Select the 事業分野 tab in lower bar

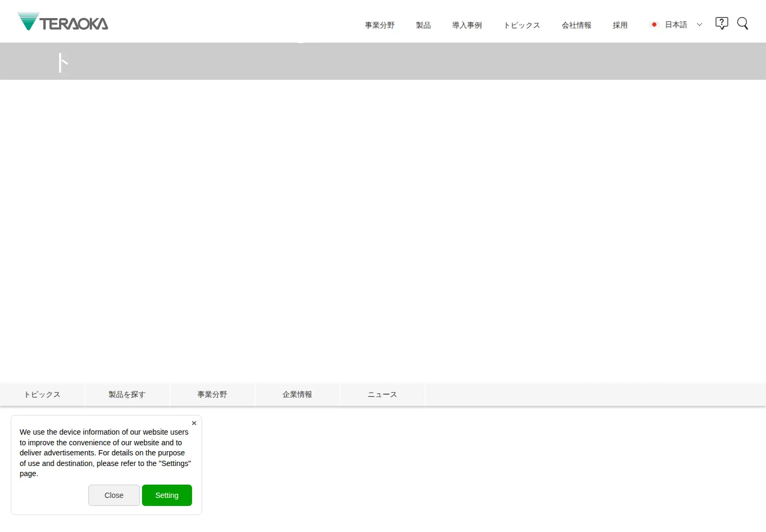coord(212,394)
